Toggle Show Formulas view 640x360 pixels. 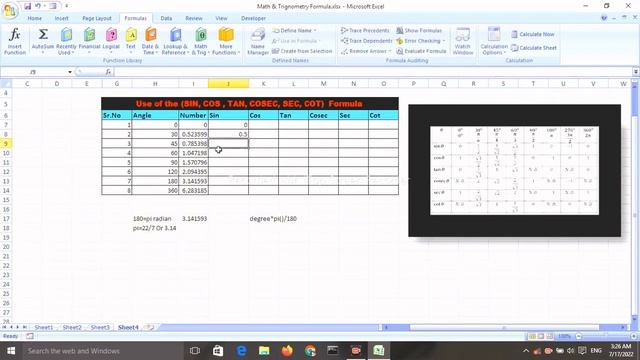coord(419,31)
